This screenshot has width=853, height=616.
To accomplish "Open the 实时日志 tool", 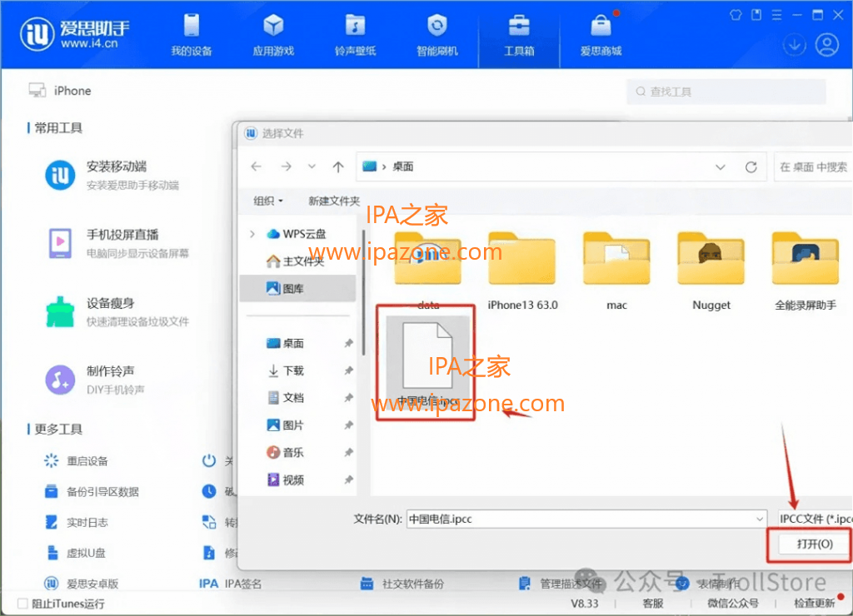I will pyautogui.click(x=76, y=523).
